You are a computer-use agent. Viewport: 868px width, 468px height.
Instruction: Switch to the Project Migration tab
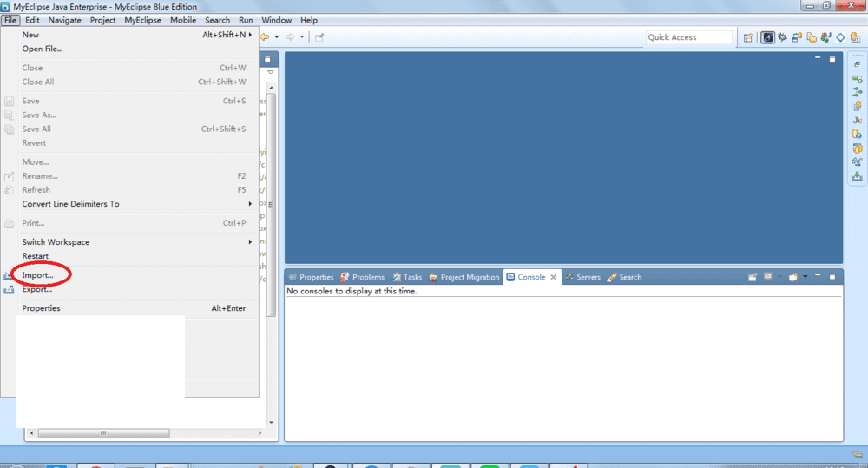(464, 277)
